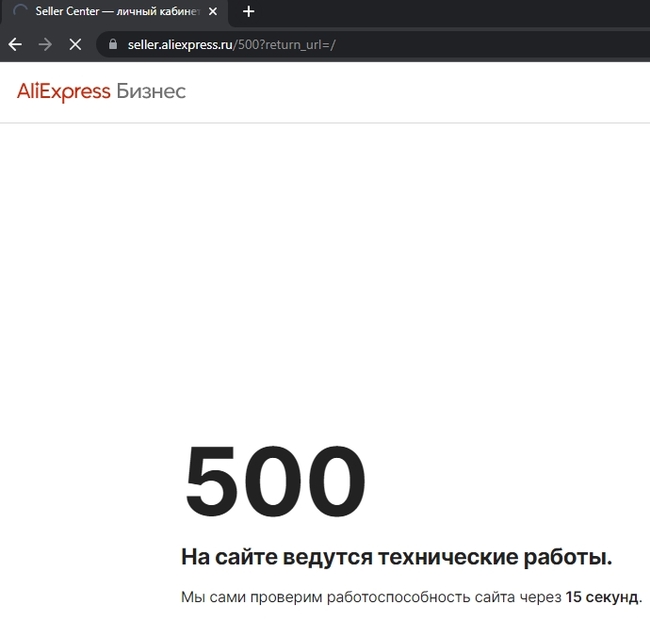
Task: Close the Seller Center tab
Action: coord(212,12)
